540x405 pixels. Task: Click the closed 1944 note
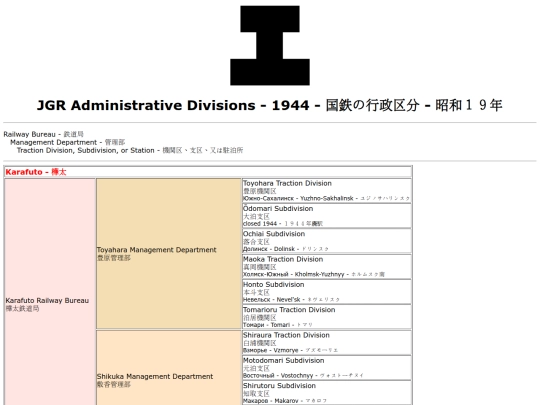(x=283, y=224)
